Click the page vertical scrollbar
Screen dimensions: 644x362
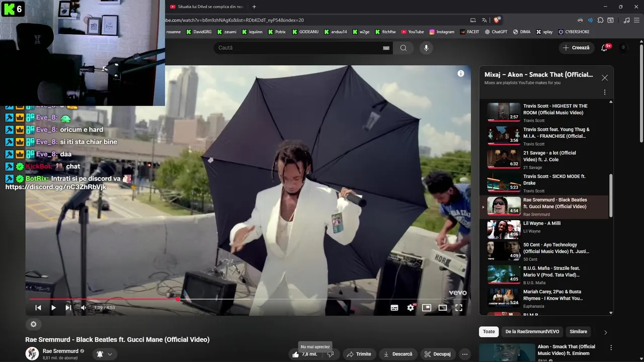click(640, 93)
